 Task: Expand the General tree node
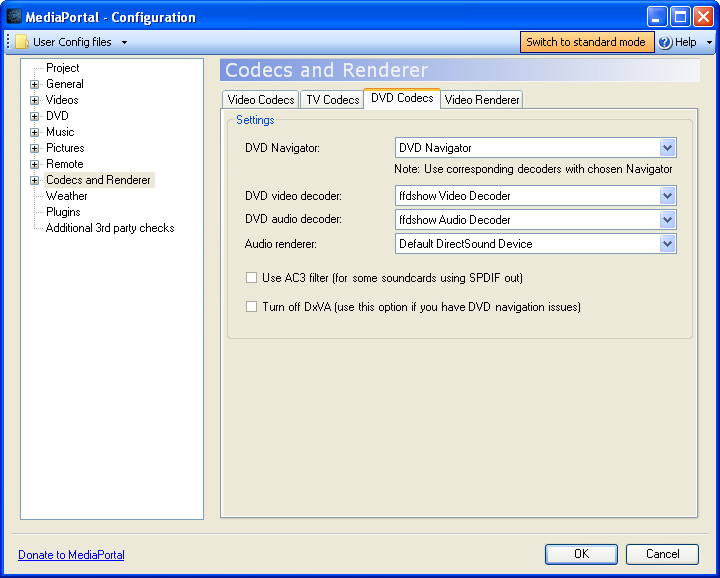point(35,84)
